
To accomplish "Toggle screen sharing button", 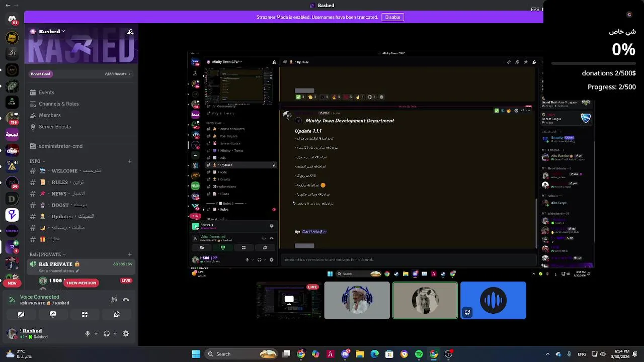I will (53, 314).
